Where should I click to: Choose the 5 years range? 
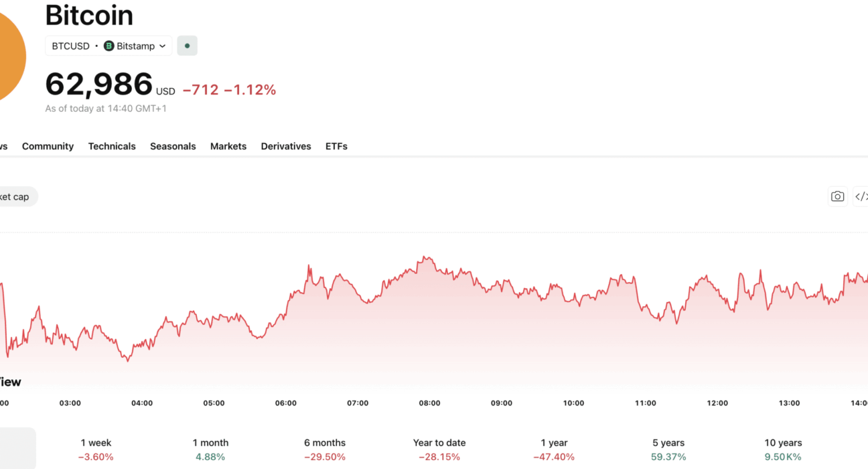(x=668, y=450)
